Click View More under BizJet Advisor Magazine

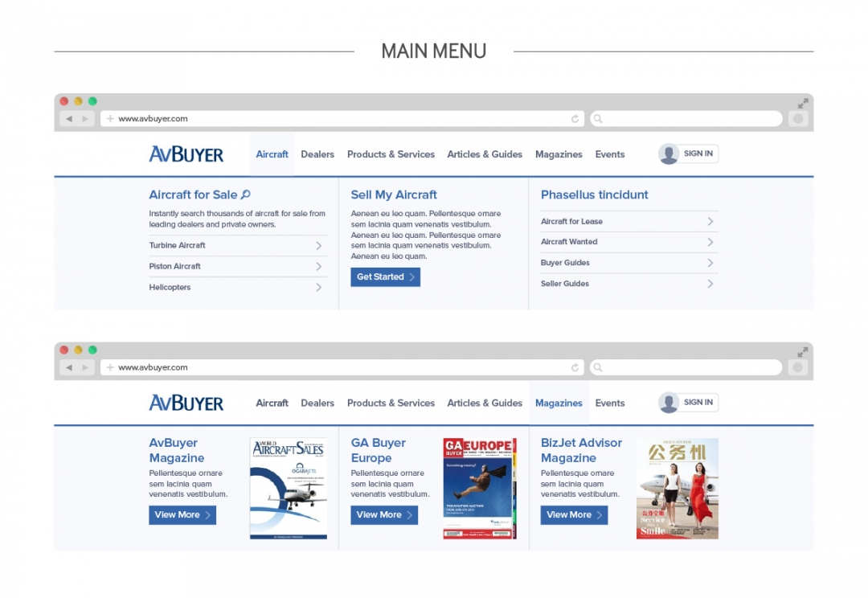click(x=574, y=515)
